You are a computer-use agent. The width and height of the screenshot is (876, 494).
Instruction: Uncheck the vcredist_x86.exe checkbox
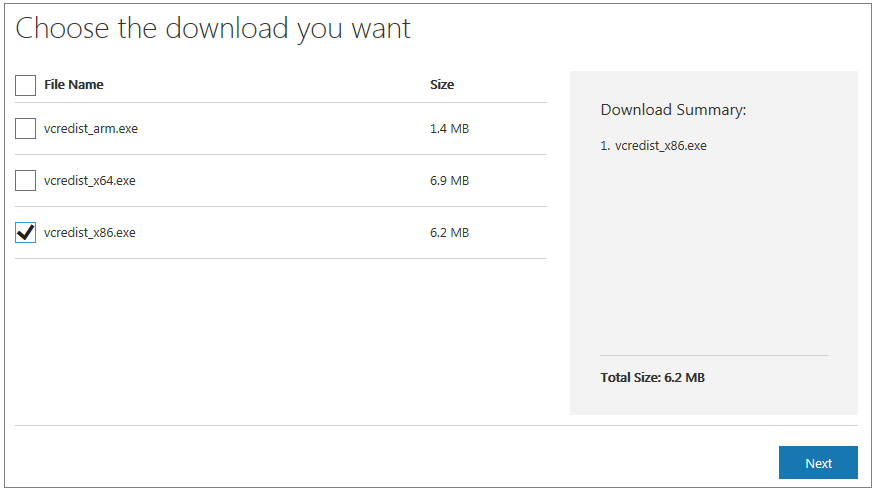tap(25, 232)
